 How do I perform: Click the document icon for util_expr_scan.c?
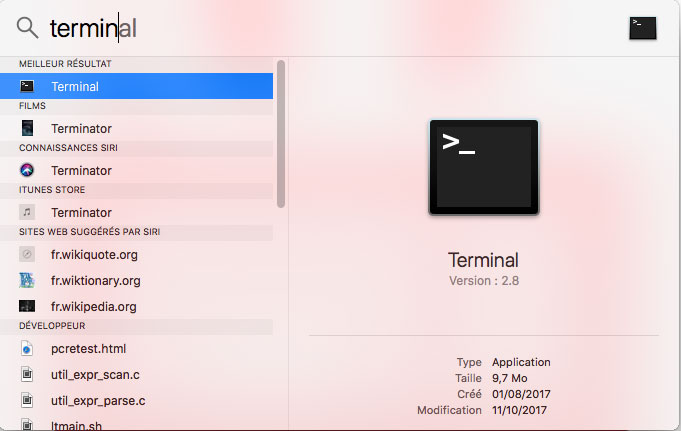tap(27, 374)
